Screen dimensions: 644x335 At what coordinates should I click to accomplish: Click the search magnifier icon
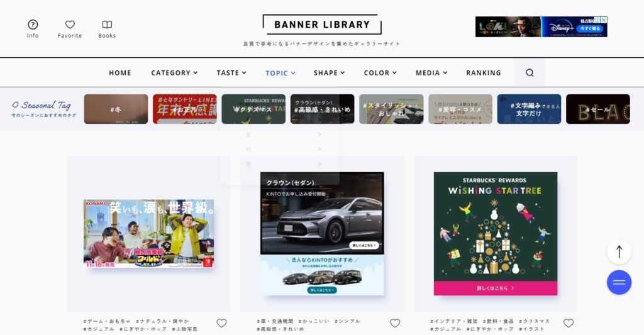530,73
